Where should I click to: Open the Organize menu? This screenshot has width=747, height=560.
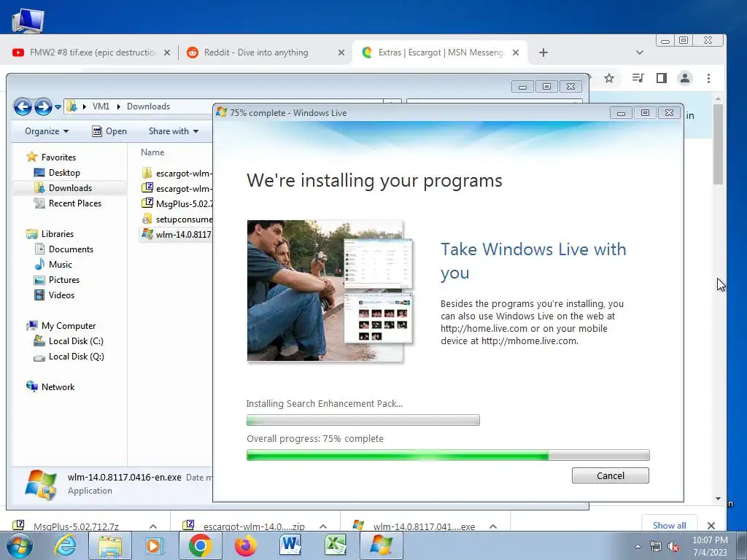coord(47,131)
